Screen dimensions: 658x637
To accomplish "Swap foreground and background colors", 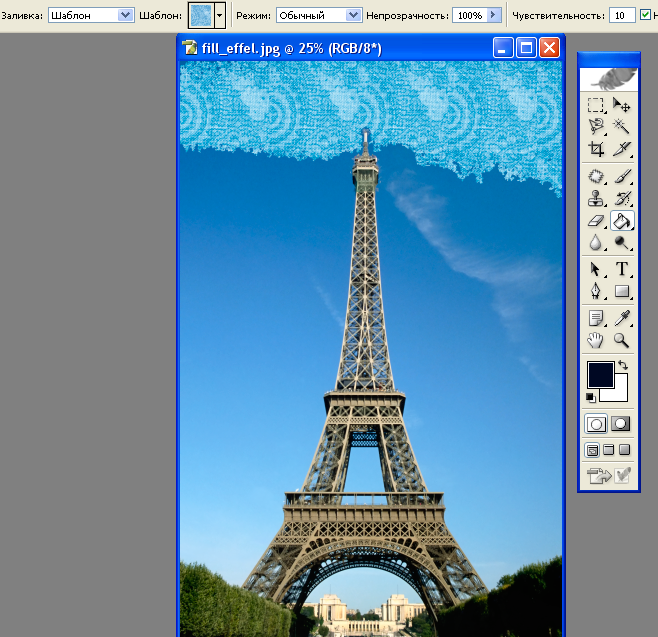I will [623, 365].
